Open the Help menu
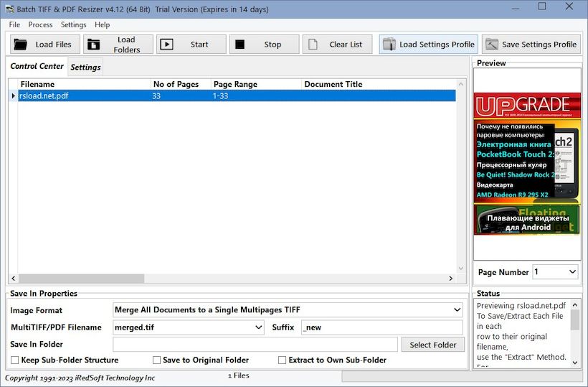 102,25
